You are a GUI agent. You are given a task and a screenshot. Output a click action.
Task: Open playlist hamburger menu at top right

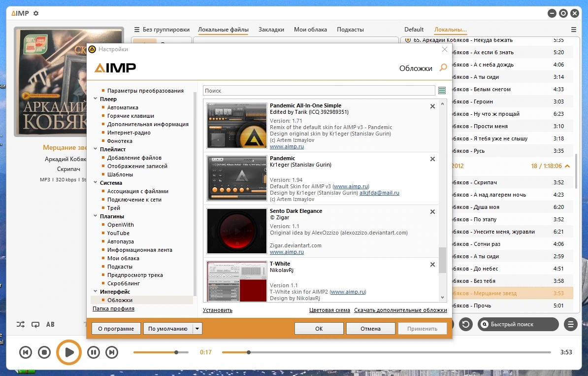(x=573, y=30)
